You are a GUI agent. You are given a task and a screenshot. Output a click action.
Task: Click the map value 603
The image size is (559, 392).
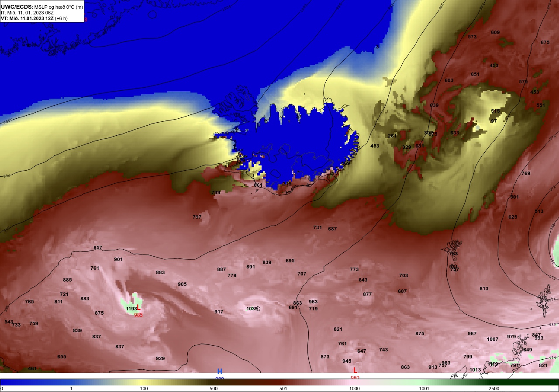point(449,80)
